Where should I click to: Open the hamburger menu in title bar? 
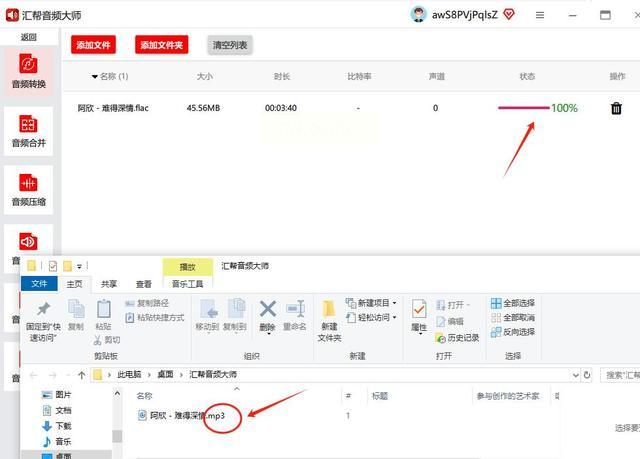540,16
